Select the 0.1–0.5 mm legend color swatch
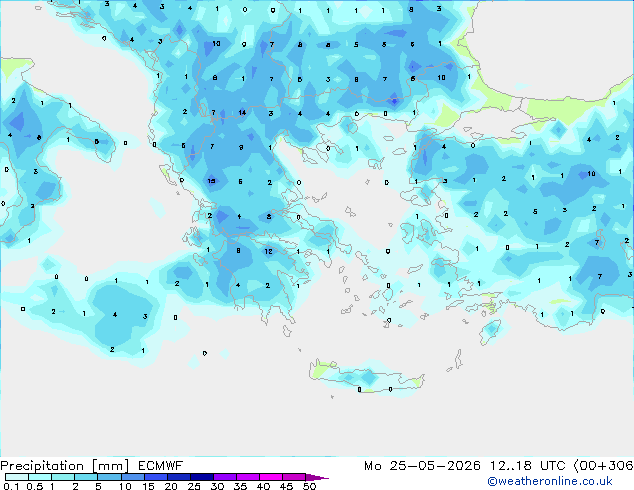The image size is (634, 490). pos(17,477)
